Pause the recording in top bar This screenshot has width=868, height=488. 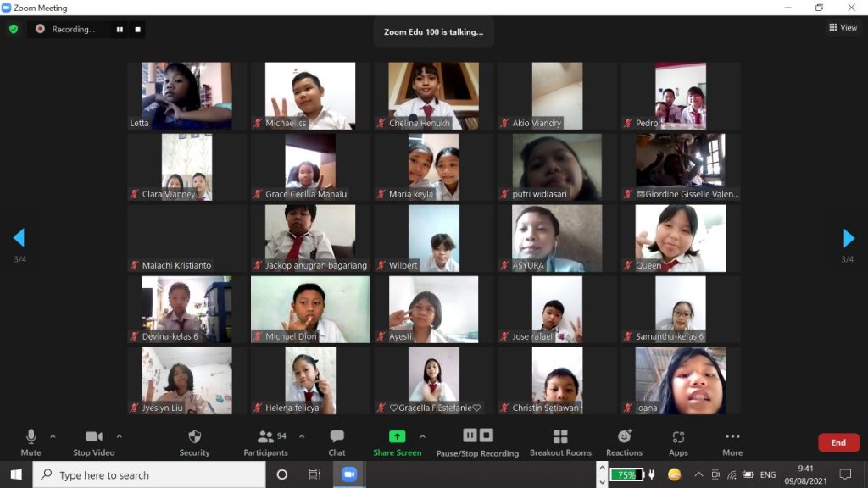coord(120,29)
